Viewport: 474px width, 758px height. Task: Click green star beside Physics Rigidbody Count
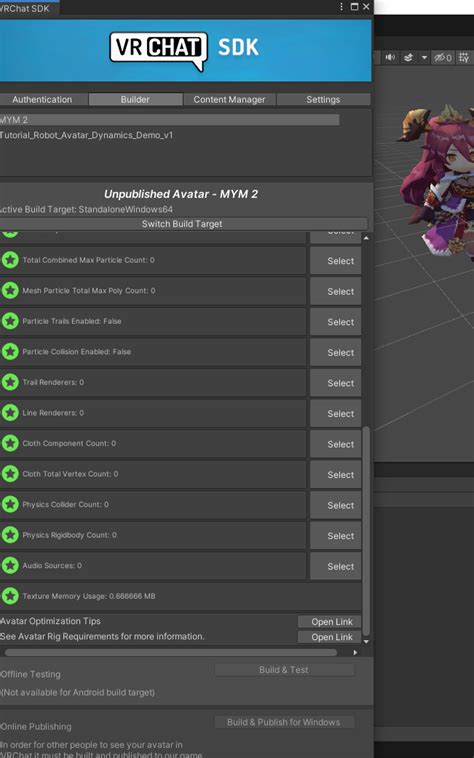pos(10,535)
